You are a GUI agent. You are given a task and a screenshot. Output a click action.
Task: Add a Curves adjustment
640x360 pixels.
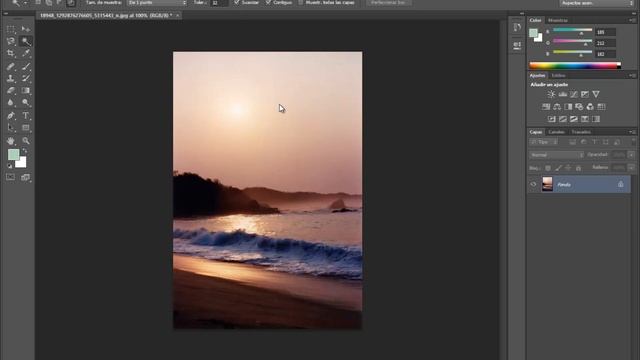point(574,94)
